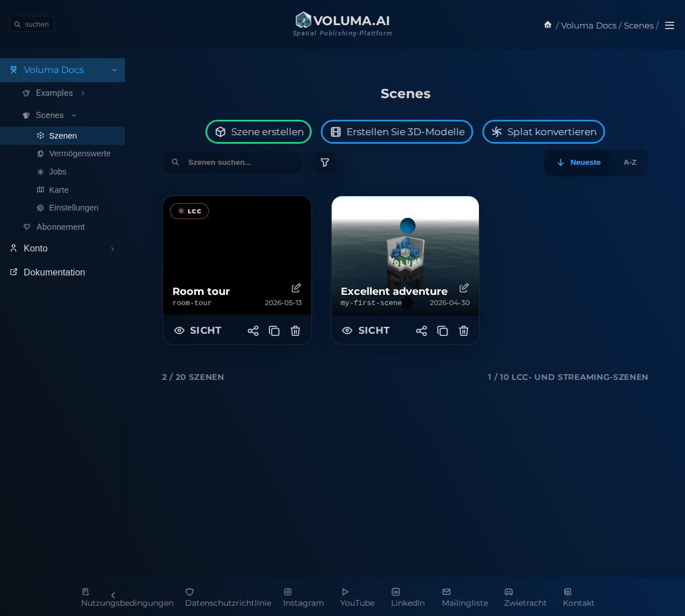The width and height of the screenshot is (685, 616).
Task: Focus the Szenen suchen search field
Action: [x=232, y=163]
